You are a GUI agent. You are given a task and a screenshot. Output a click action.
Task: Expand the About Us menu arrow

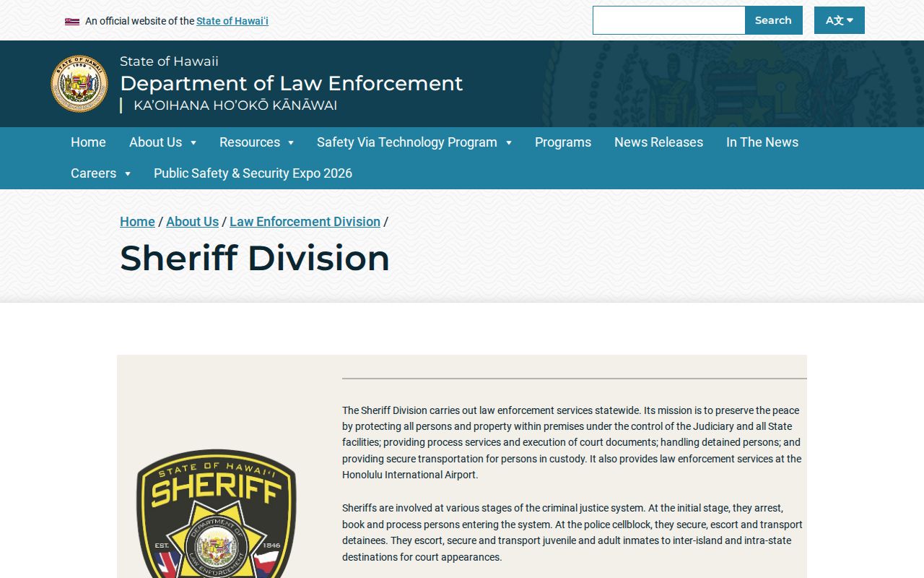(x=193, y=143)
